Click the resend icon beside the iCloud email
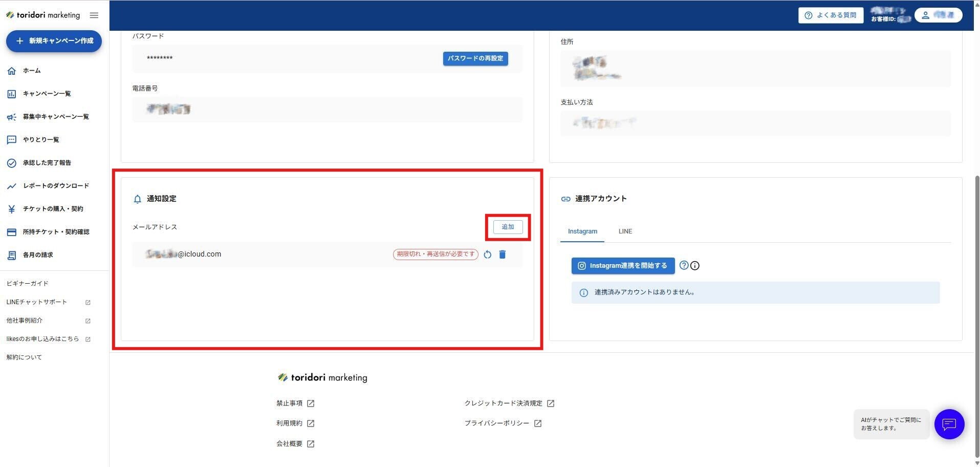The height and width of the screenshot is (467, 980). pyautogui.click(x=487, y=254)
